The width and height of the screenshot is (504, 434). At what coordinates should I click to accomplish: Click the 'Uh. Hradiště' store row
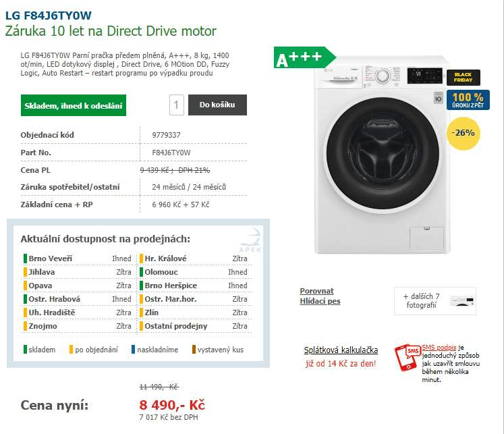point(78,313)
